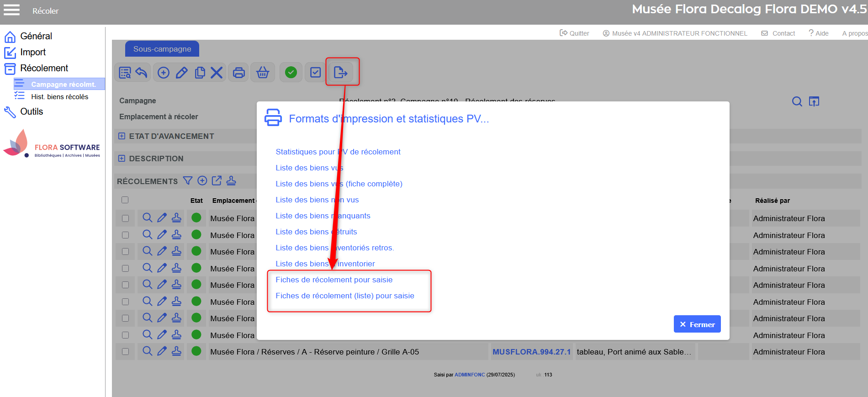Open Fiches de récolement pour saisie link
Image resolution: width=868 pixels, height=397 pixels.
point(334,280)
